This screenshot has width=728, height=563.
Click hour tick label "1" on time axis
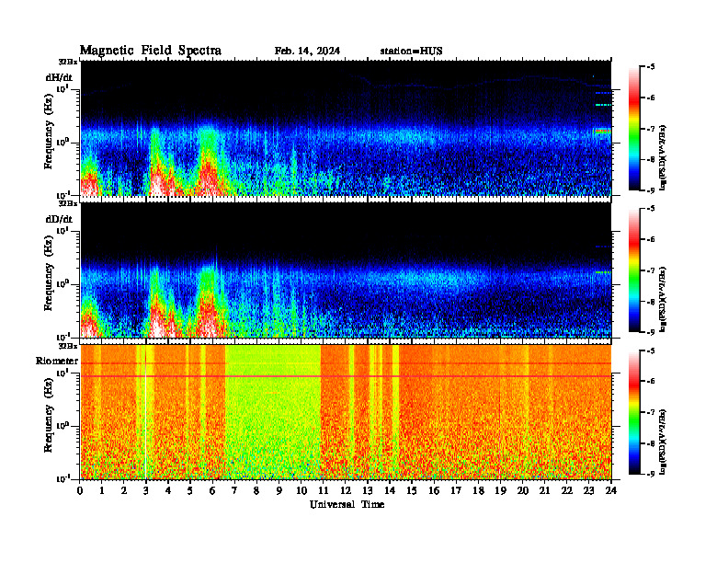click(x=102, y=490)
